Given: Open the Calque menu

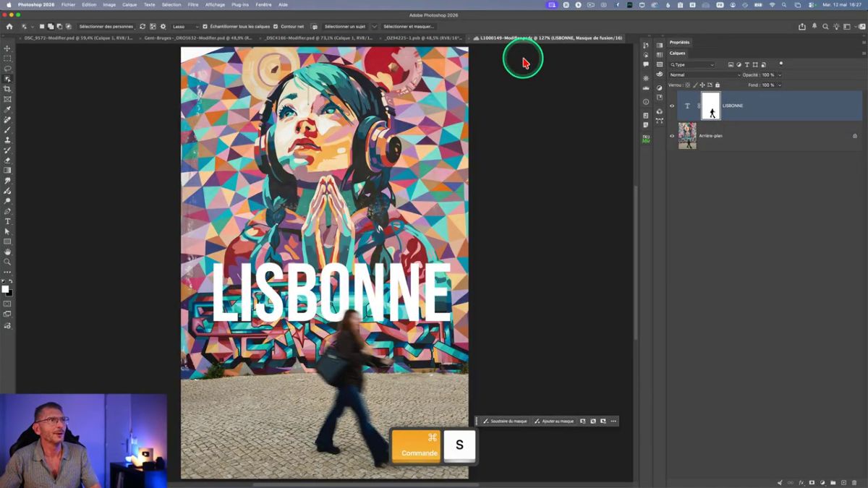Looking at the screenshot, I should [129, 4].
